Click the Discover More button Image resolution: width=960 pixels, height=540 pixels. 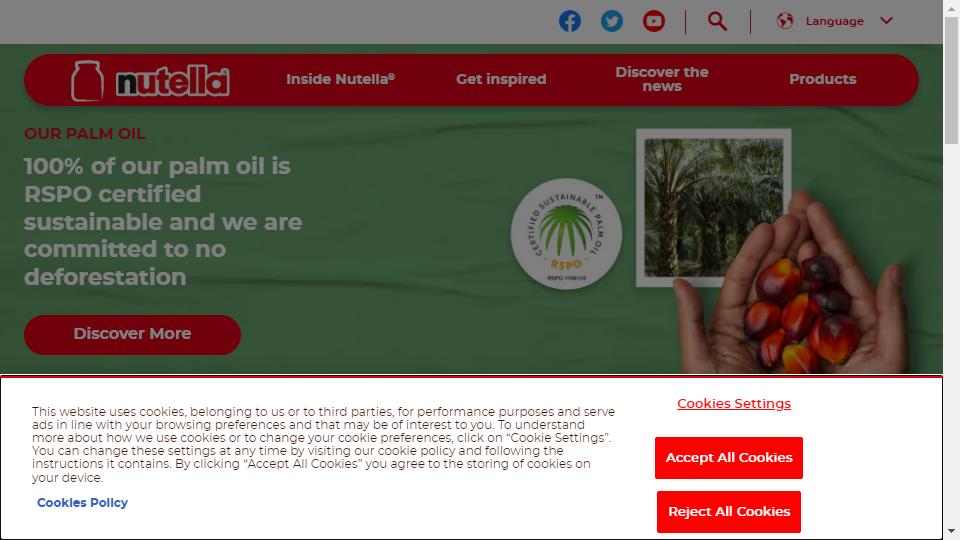pos(132,334)
